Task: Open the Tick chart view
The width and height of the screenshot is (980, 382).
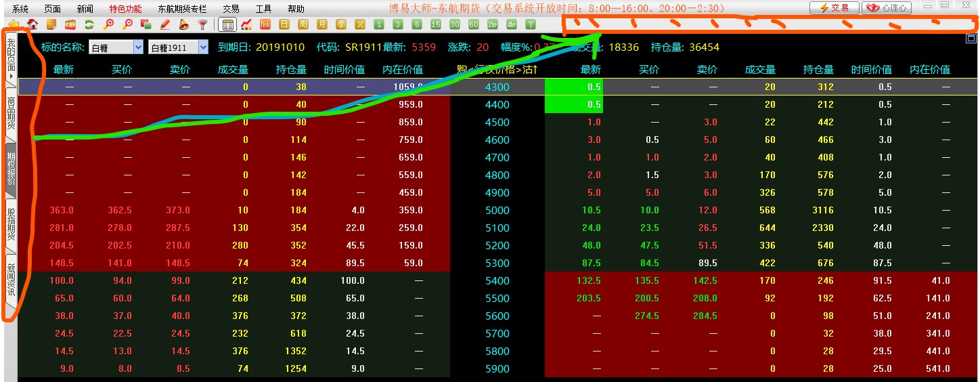Action: (x=265, y=24)
